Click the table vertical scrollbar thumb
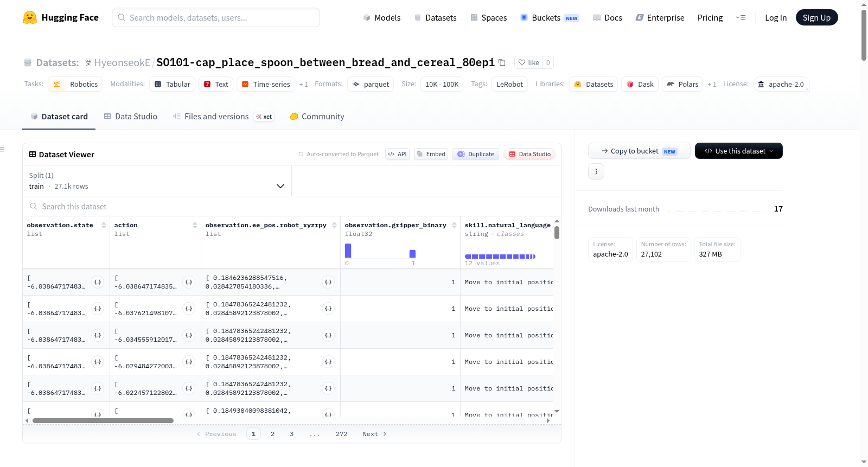Screen dimensions: 868x467 [557, 233]
